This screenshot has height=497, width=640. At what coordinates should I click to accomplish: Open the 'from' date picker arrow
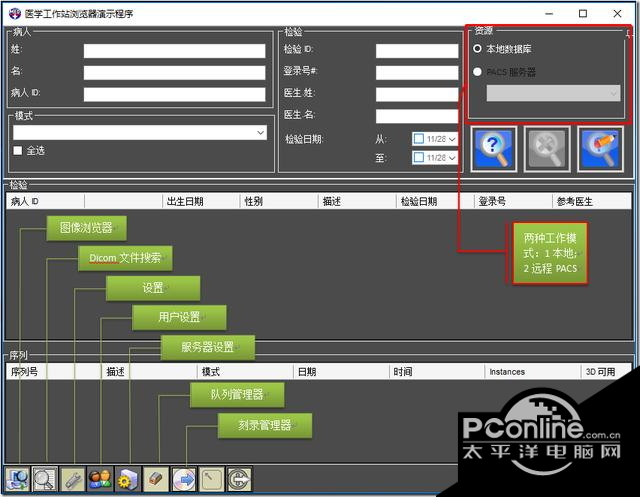452,139
